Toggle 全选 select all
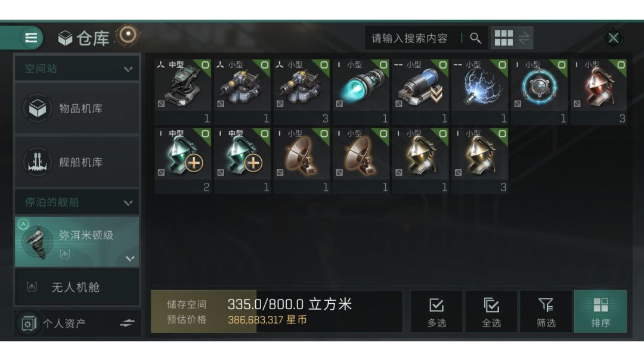 (x=491, y=312)
